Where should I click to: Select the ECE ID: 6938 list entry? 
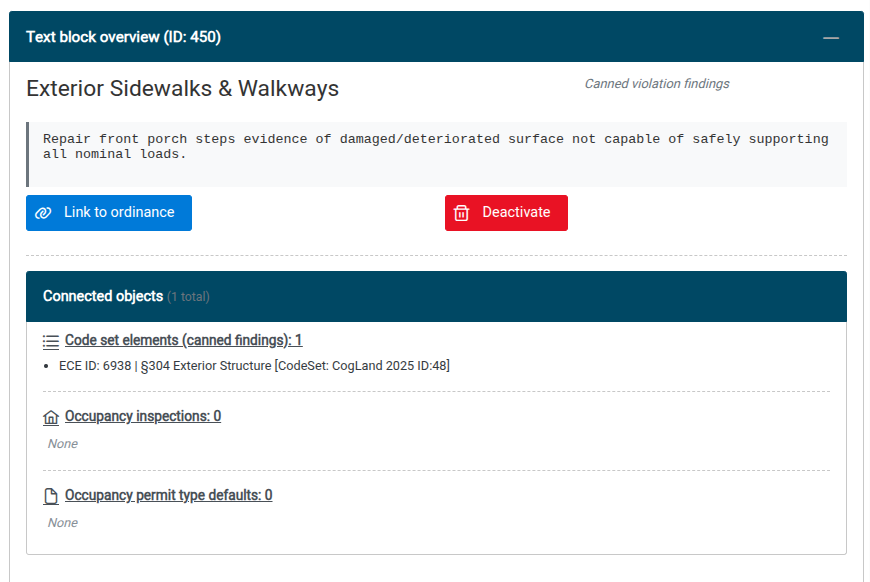click(254, 366)
